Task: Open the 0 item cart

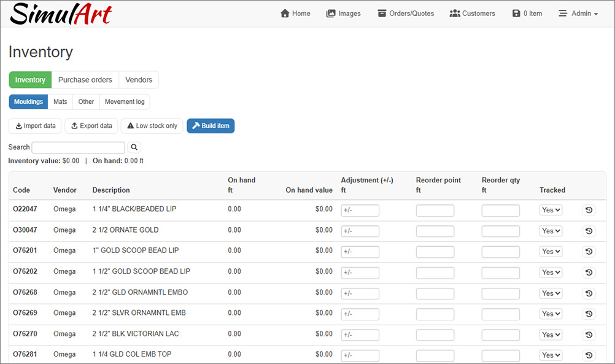Action: (x=527, y=14)
